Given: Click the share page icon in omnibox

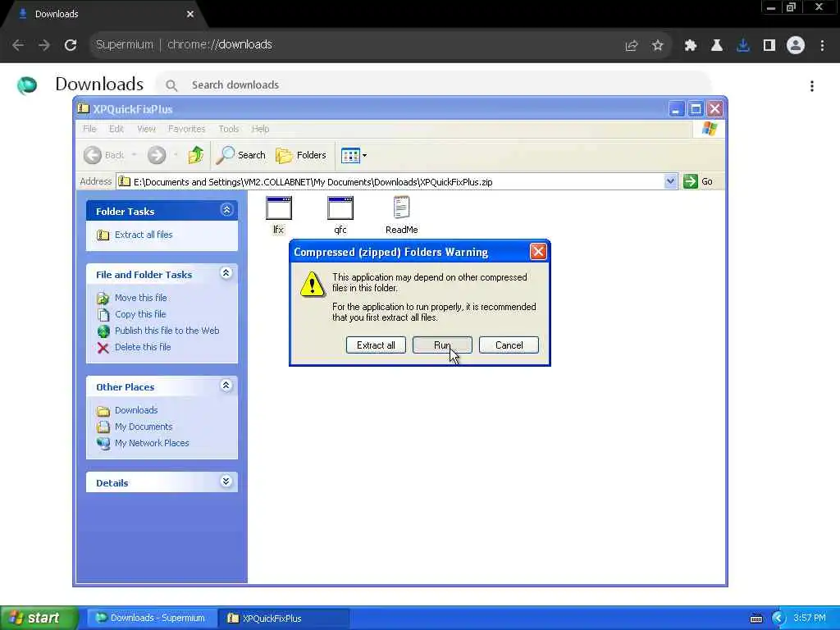Looking at the screenshot, I should (632, 46).
